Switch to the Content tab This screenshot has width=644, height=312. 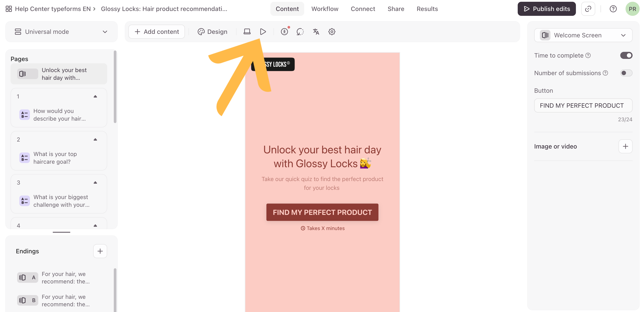[x=287, y=9]
